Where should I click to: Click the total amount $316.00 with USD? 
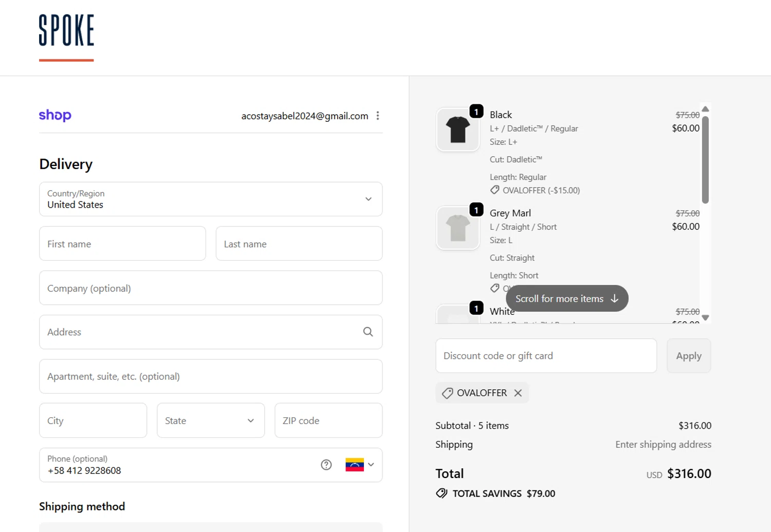(x=679, y=473)
